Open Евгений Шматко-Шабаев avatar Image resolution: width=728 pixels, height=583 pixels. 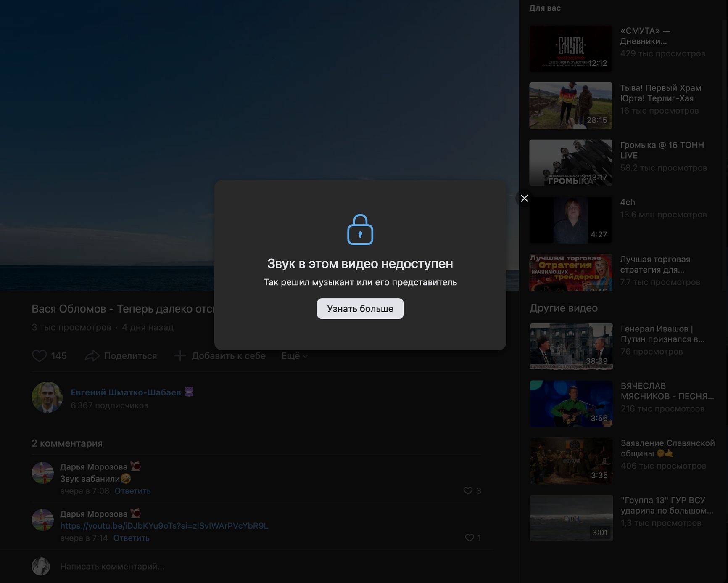click(47, 397)
